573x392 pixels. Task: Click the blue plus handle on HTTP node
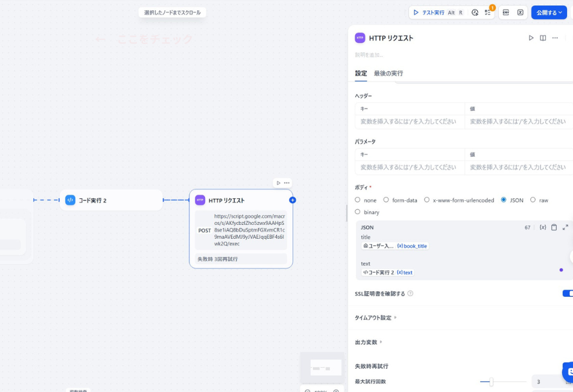point(293,200)
